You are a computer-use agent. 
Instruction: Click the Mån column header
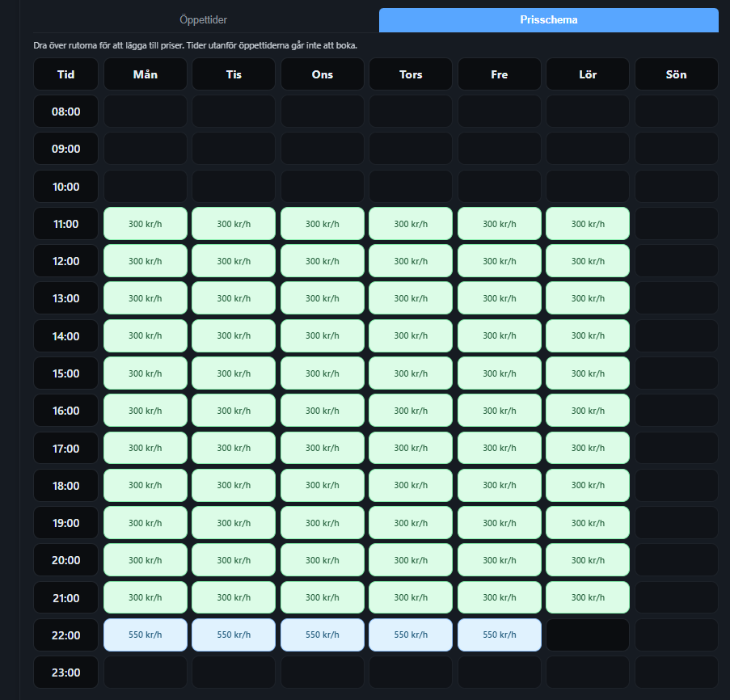(146, 74)
